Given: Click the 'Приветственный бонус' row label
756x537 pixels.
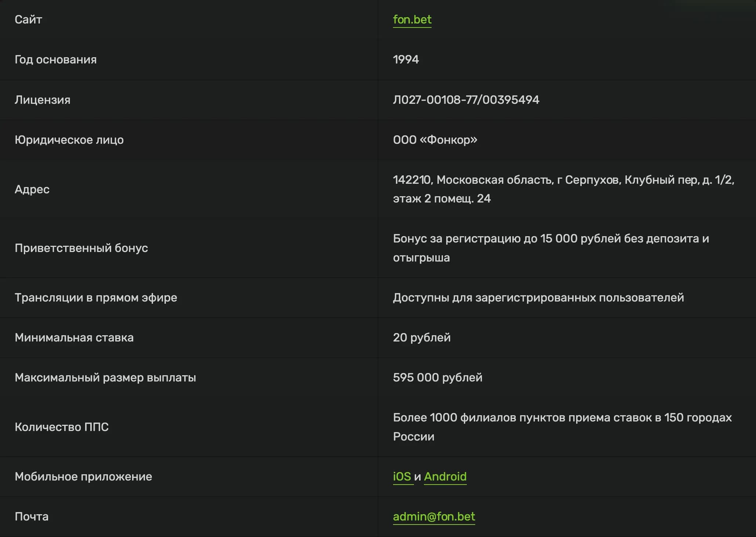Looking at the screenshot, I should 81,248.
